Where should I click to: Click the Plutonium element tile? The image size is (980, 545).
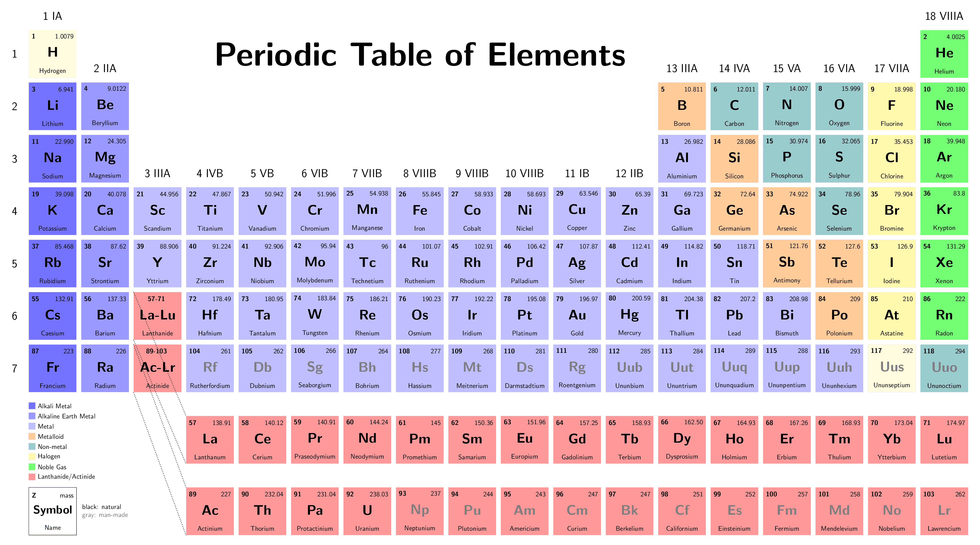pyautogui.click(x=472, y=511)
